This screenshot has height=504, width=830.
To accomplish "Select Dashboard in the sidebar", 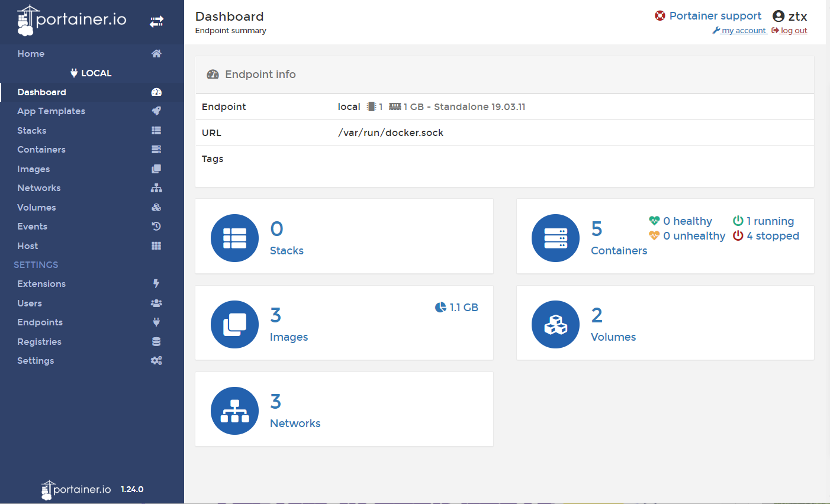I will 92,92.
